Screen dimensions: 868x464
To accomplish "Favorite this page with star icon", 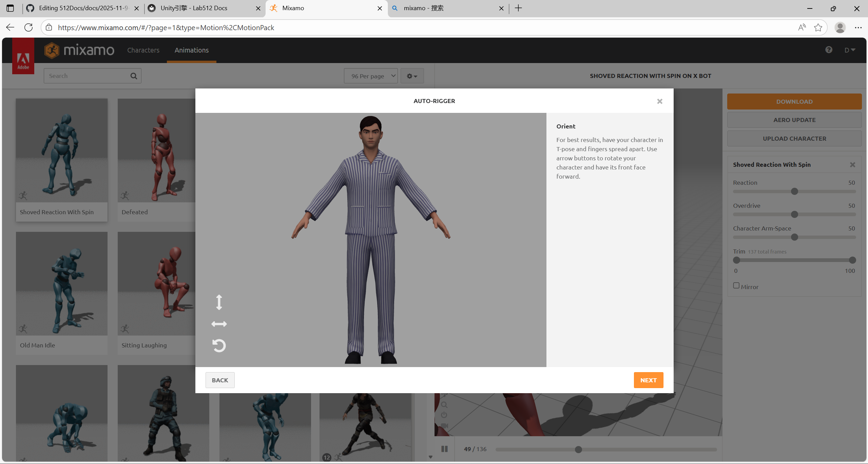I will coord(818,27).
